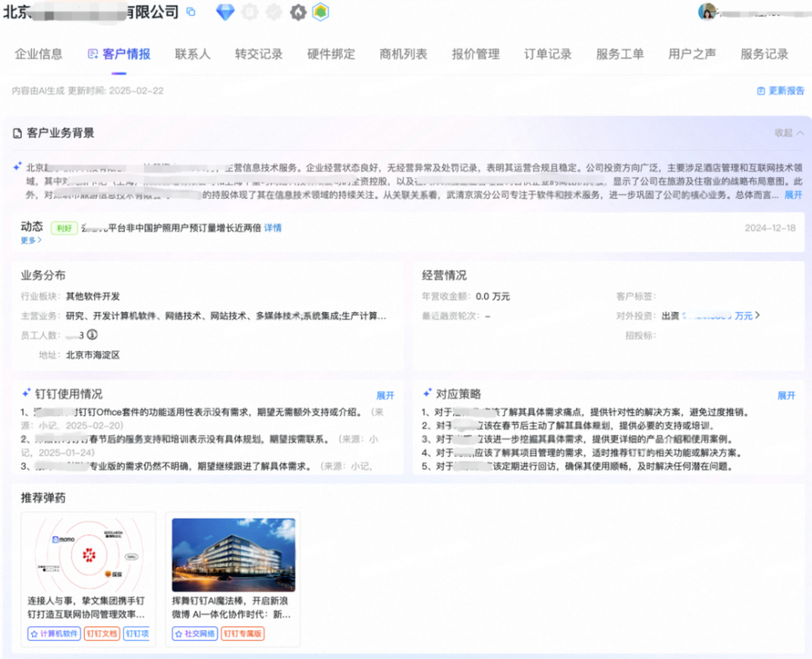This screenshot has height=659, width=812.
Task: Switch to the 企业信息 tab
Action: pos(38,54)
